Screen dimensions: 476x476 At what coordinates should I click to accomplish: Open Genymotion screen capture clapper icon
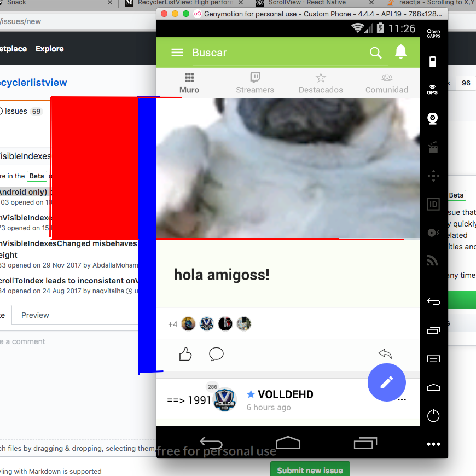tap(433, 147)
